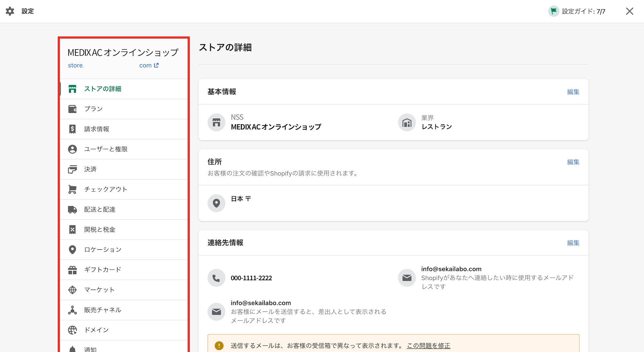Open the 請求情報 section
644x352 pixels.
124,129
